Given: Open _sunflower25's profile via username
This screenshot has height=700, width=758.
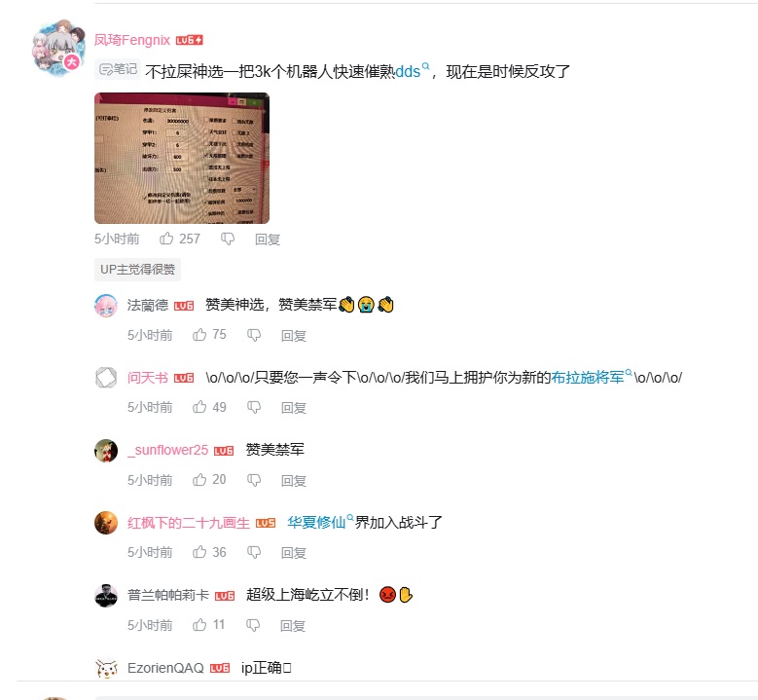Looking at the screenshot, I should (167, 450).
